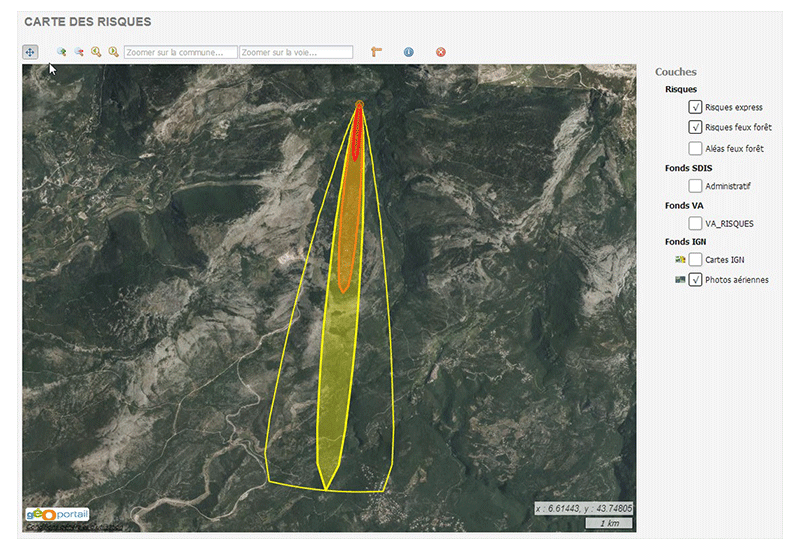The width and height of the screenshot is (800, 551).
Task: Click the zoom in magnifier with green plus
Action: coord(61,52)
